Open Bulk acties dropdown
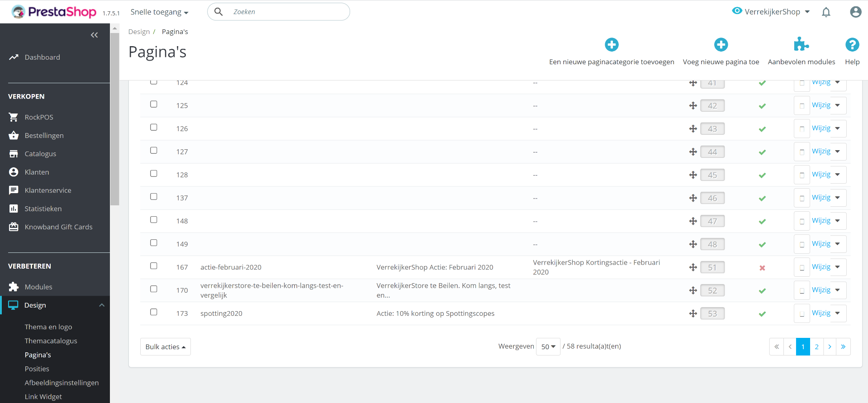This screenshot has width=868, height=403. (x=166, y=347)
